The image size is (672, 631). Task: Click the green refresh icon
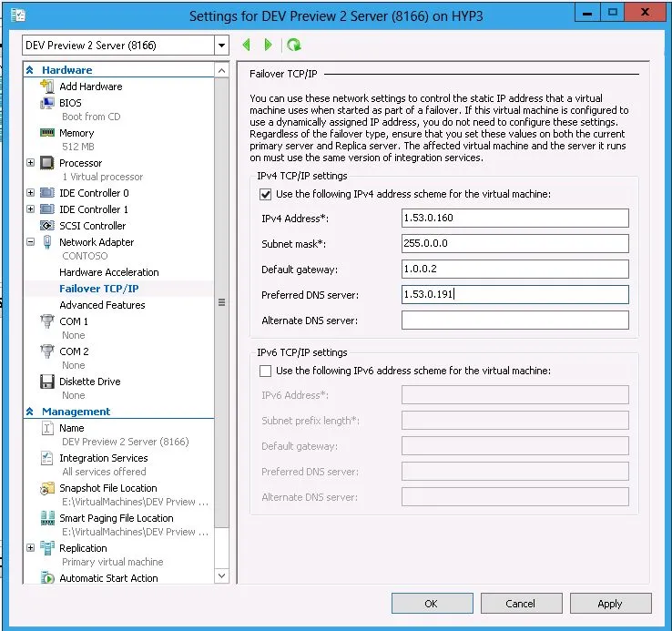[294, 45]
